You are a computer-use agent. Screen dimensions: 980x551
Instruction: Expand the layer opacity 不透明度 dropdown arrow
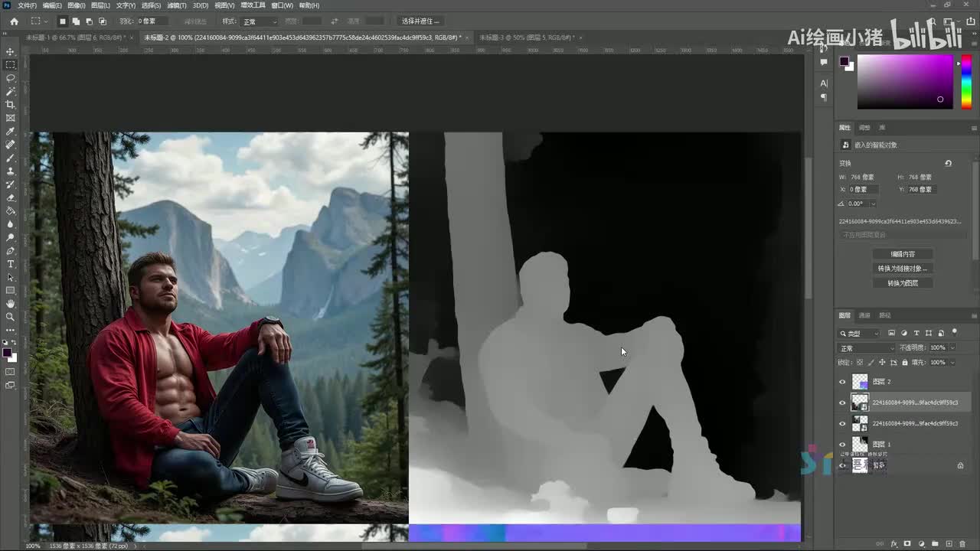[952, 348]
